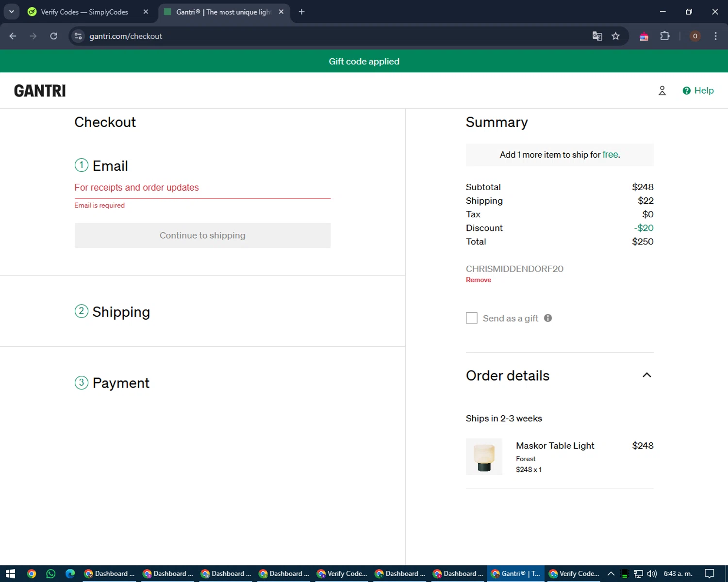Open the Windows Start menu
Viewport: 728px width, 582px height.
[11, 574]
